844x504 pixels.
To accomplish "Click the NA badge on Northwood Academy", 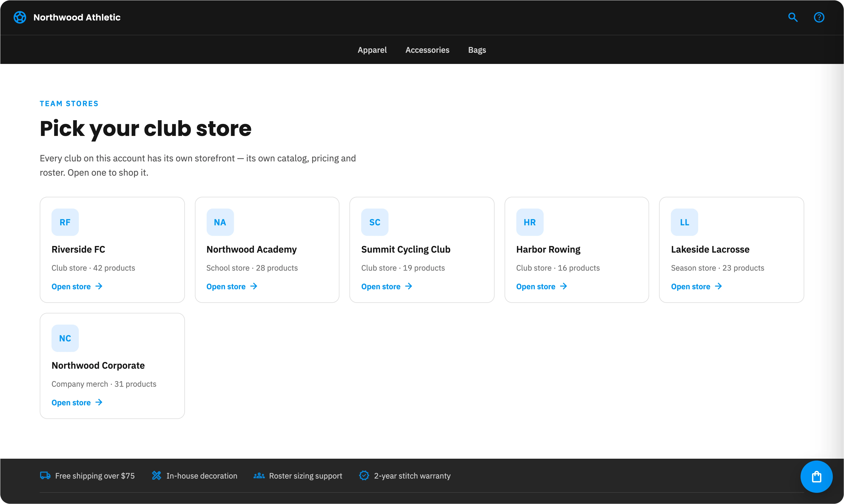I will click(x=220, y=222).
